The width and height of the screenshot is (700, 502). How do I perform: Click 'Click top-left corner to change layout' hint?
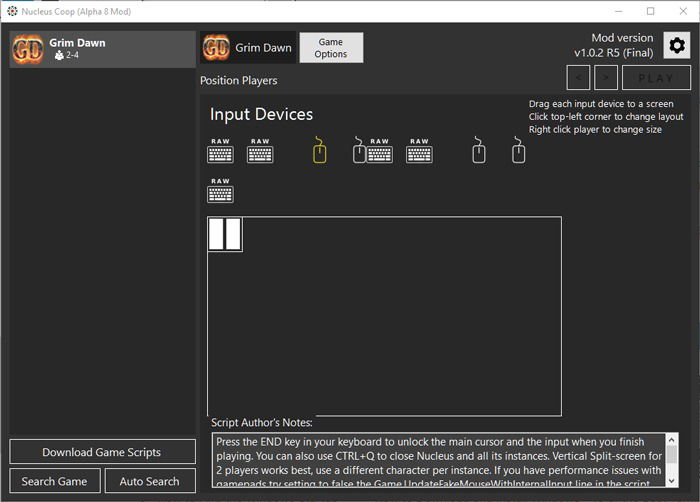(x=606, y=117)
